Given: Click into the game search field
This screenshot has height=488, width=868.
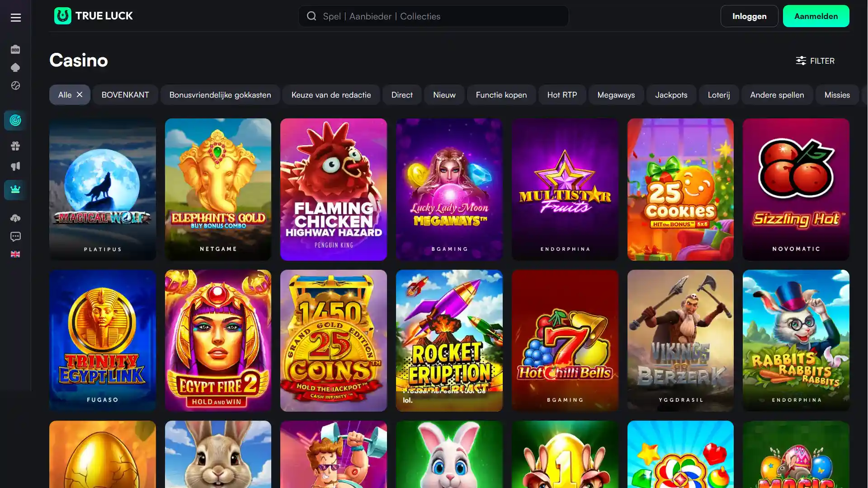Looking at the screenshot, I should [x=433, y=16].
